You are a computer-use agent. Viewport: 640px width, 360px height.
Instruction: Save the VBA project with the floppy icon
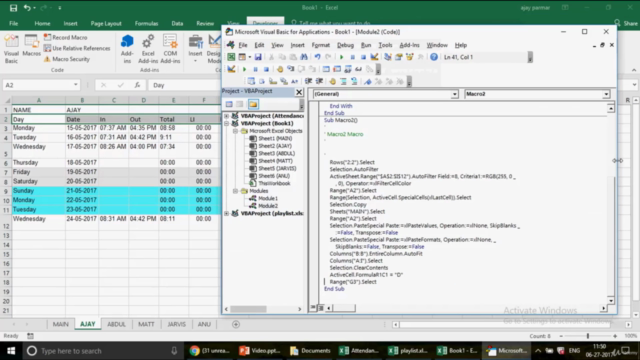[258, 57]
